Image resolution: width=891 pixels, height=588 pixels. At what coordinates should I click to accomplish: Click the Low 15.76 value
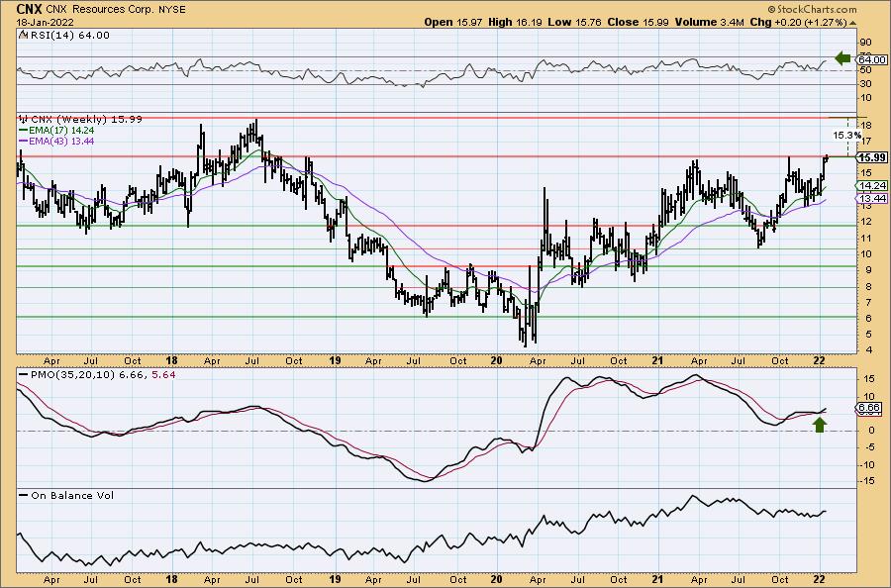pyautogui.click(x=575, y=22)
